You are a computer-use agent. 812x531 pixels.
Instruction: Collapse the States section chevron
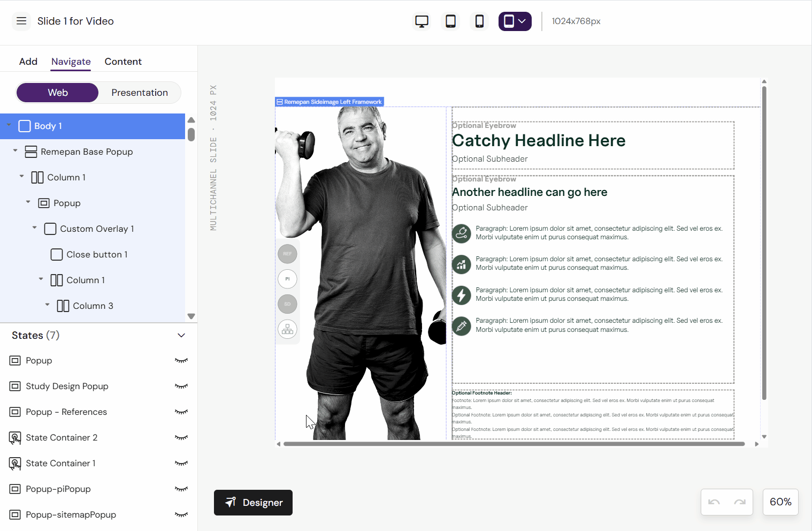(x=181, y=336)
